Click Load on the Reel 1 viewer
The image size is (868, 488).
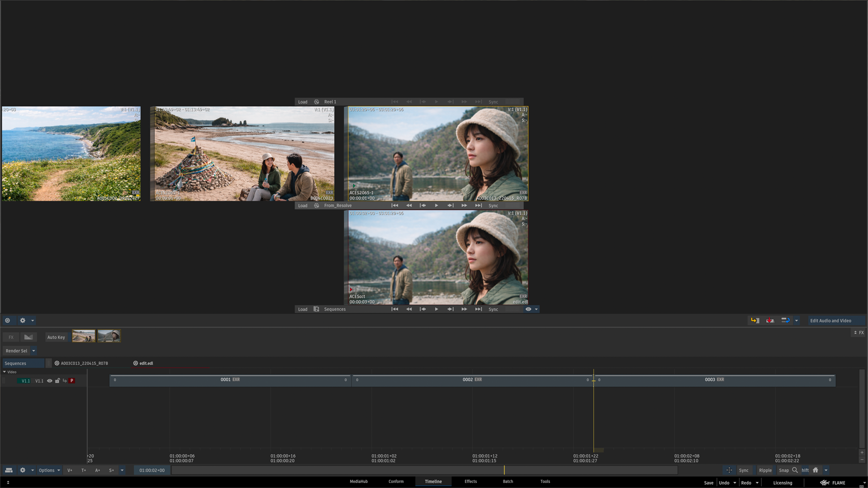[303, 102]
